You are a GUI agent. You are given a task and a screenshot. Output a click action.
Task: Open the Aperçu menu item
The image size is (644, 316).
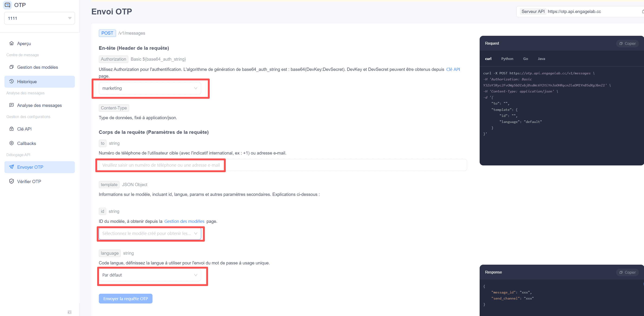(x=40, y=43)
